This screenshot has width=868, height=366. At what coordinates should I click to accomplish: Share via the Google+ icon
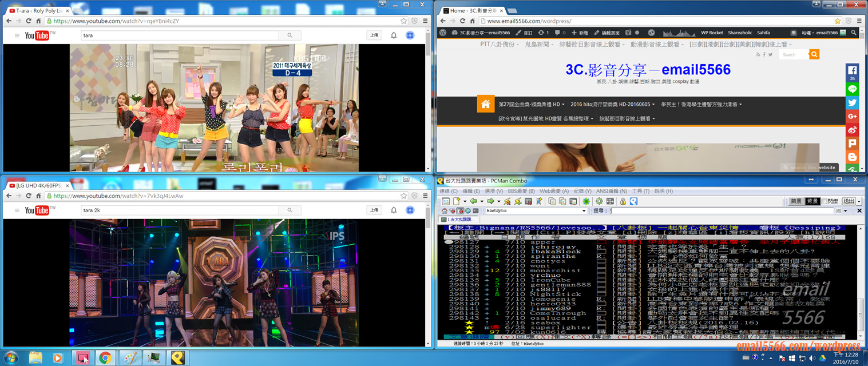[x=853, y=117]
